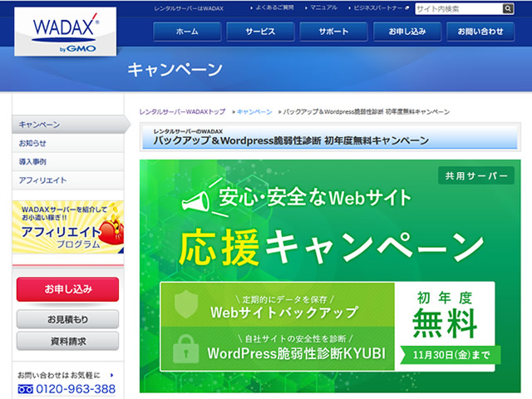Click the 0120-963-388 phone number

coord(76,389)
